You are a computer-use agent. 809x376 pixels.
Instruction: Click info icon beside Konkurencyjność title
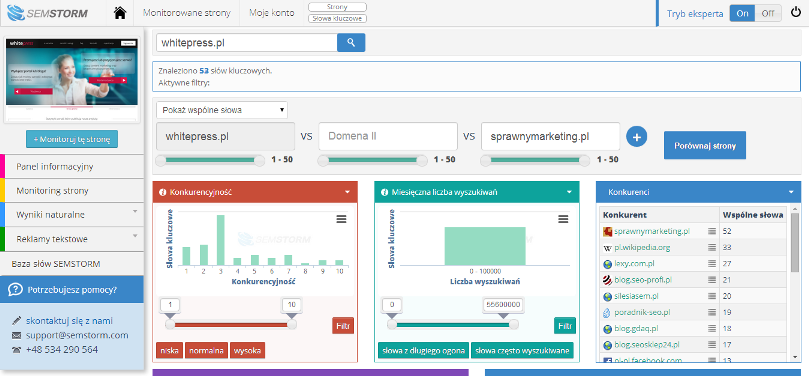pos(163,192)
